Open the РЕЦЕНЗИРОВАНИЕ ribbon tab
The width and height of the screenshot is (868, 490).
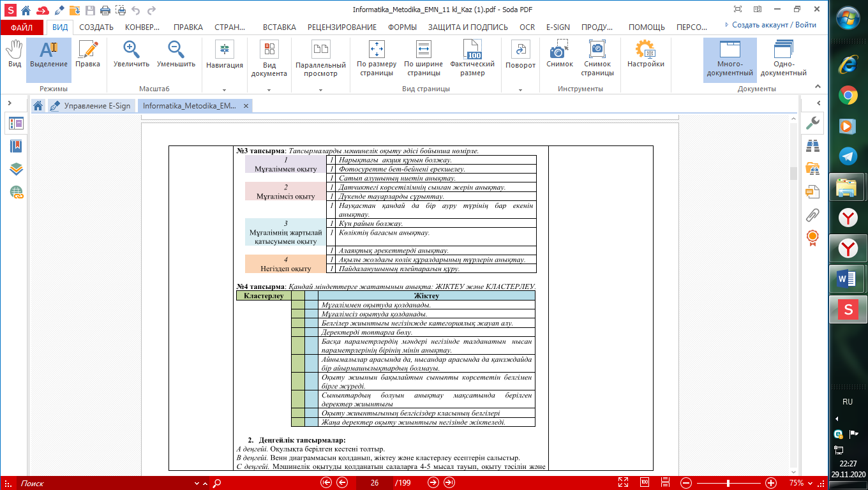coord(342,27)
